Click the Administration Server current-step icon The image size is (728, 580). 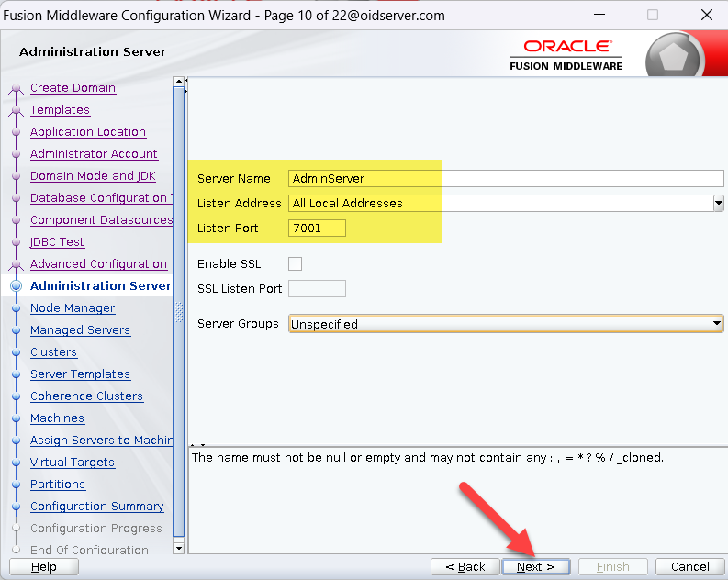tap(17, 285)
